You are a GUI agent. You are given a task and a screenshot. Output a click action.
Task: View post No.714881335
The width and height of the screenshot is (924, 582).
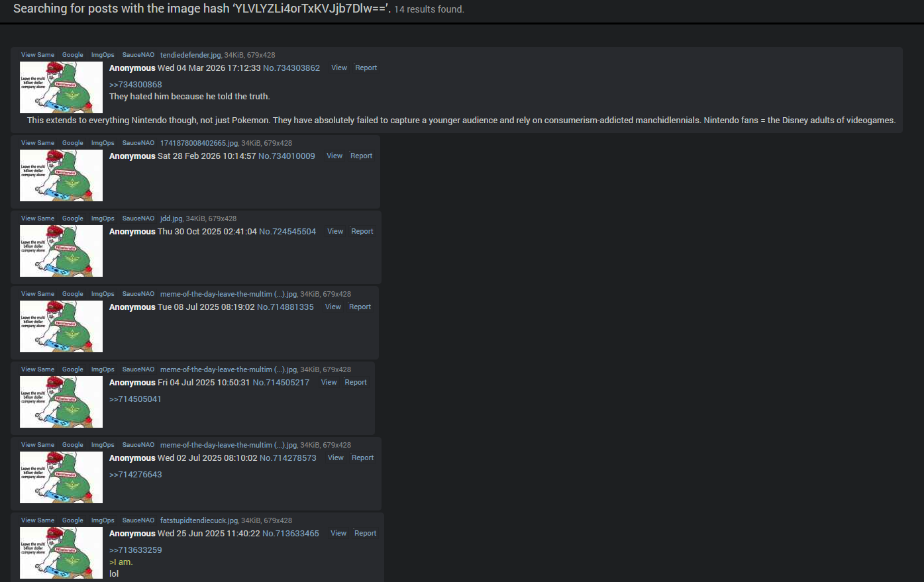coord(333,307)
